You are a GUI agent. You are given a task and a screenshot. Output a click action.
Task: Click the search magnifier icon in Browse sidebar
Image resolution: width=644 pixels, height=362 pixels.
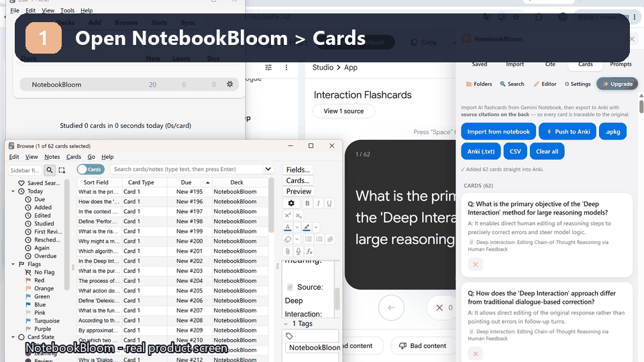(49, 170)
